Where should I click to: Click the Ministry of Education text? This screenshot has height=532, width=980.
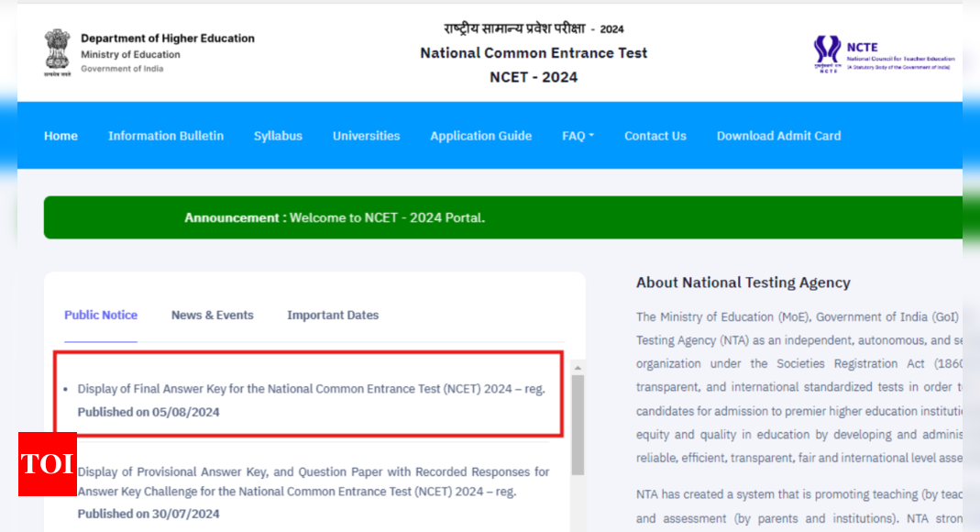[130, 54]
